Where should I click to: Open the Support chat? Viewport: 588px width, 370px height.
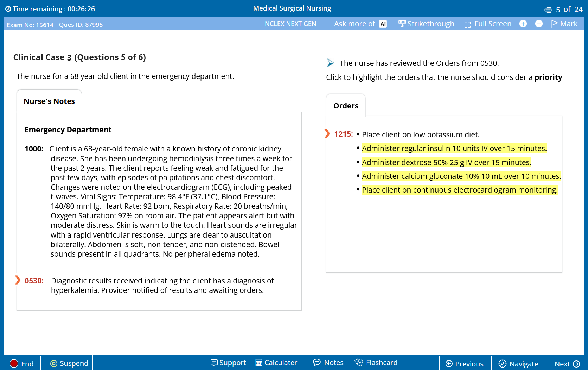(228, 363)
